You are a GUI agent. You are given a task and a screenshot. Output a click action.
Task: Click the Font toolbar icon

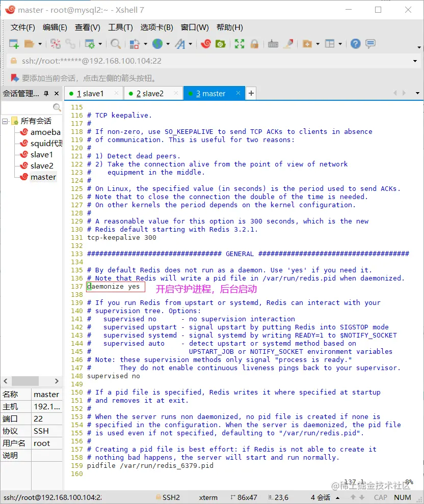[x=180, y=44]
